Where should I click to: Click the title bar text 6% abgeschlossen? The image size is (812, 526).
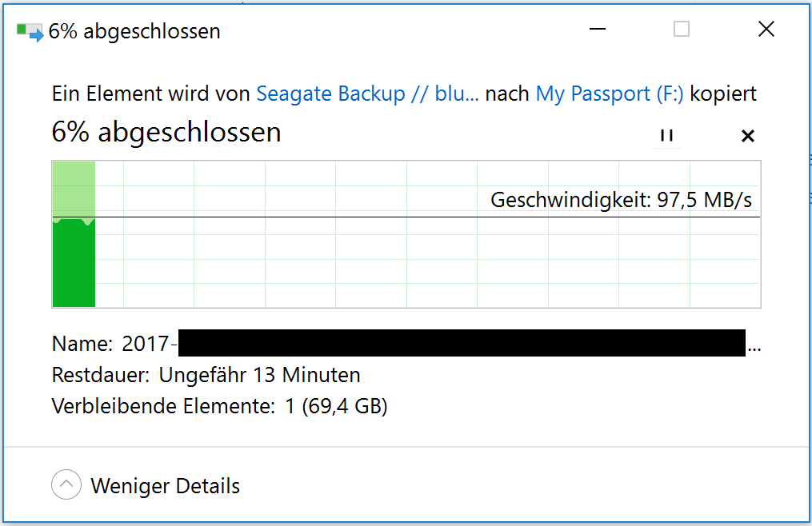pos(134,32)
